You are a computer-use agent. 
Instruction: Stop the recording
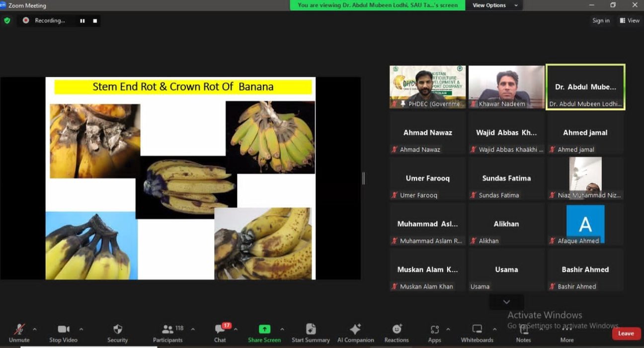95,21
